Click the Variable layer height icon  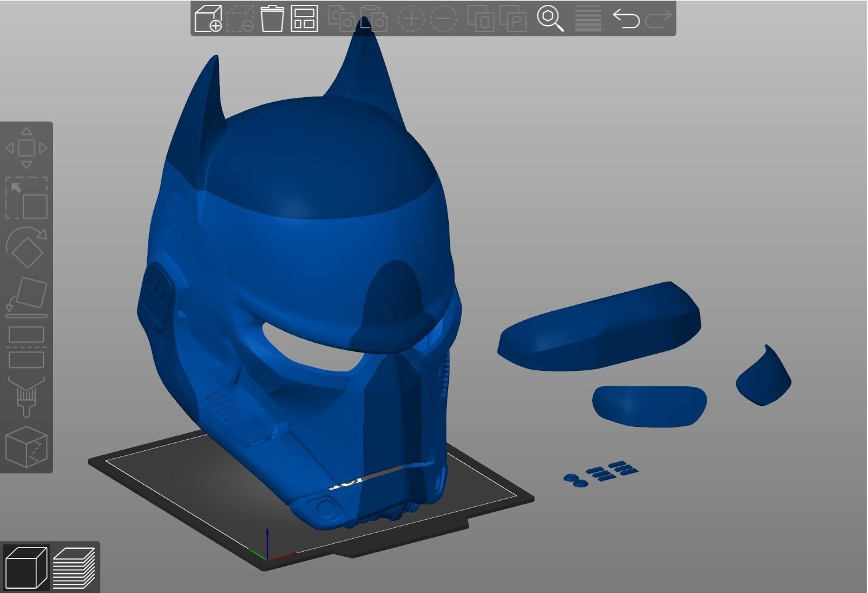588,18
